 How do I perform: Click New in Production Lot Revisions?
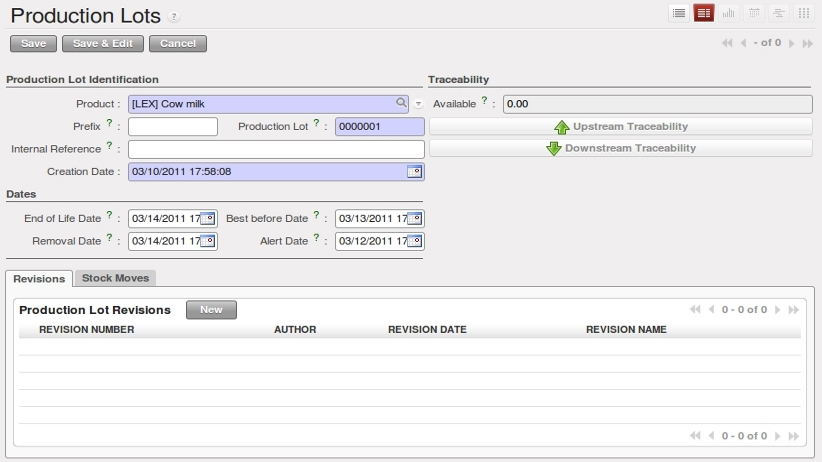(x=211, y=310)
